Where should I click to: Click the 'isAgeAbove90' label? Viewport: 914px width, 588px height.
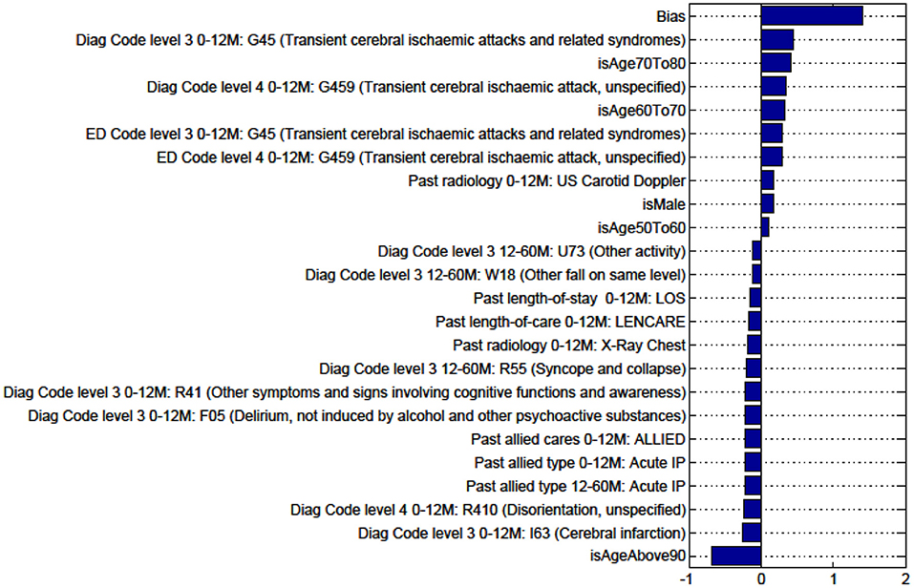[638, 556]
